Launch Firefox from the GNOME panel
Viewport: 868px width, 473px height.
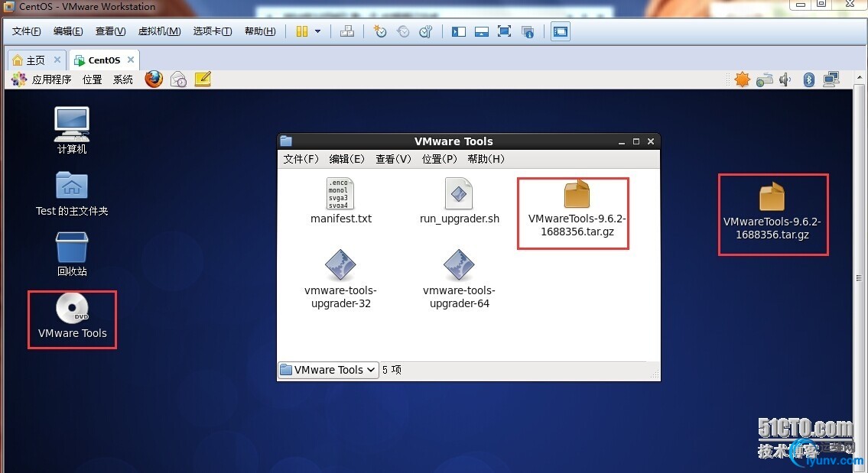point(154,79)
